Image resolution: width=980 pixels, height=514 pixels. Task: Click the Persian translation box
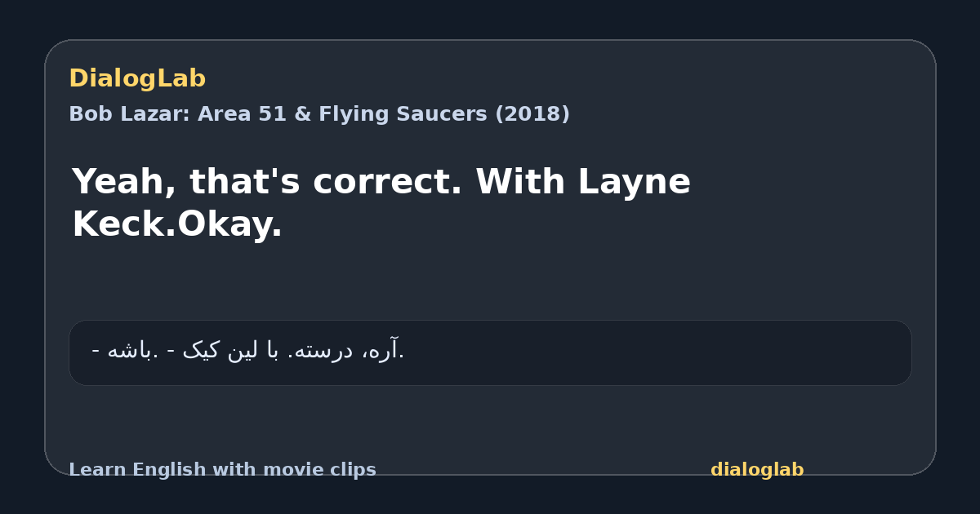(490, 352)
